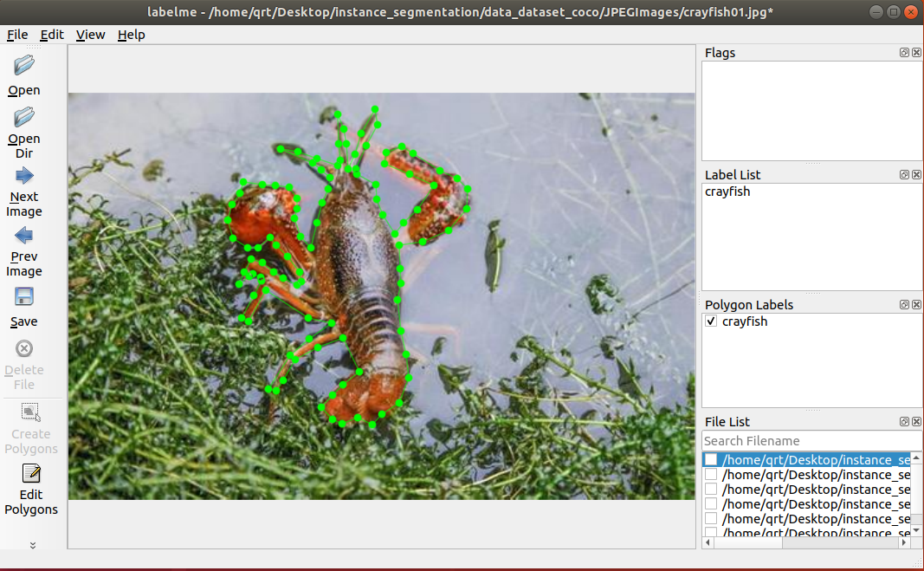Click the File List scroll-down arrow
This screenshot has width=924, height=571.
click(916, 531)
